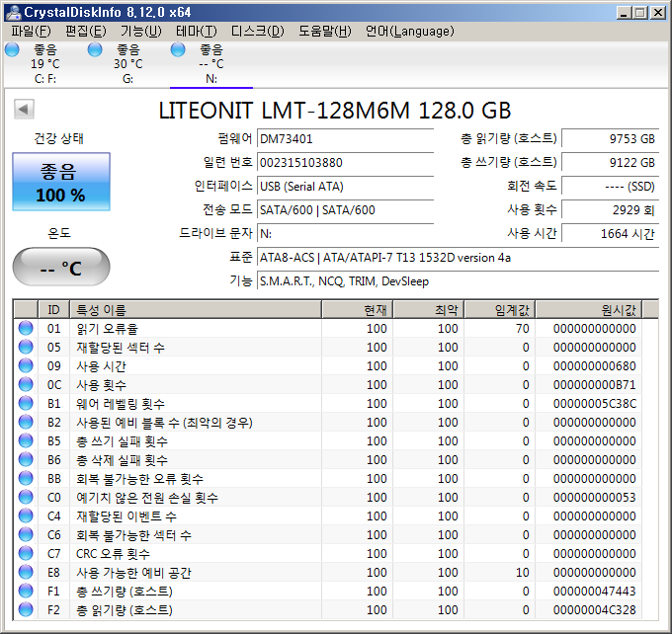The image size is (672, 634).
Task: Click blue status icon of attribute 01
Action: (x=26, y=329)
